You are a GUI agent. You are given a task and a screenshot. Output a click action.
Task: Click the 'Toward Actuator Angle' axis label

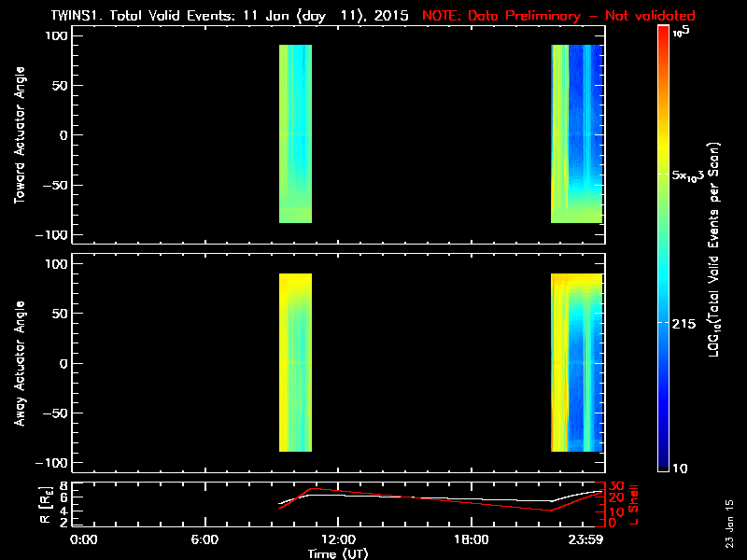point(20,135)
